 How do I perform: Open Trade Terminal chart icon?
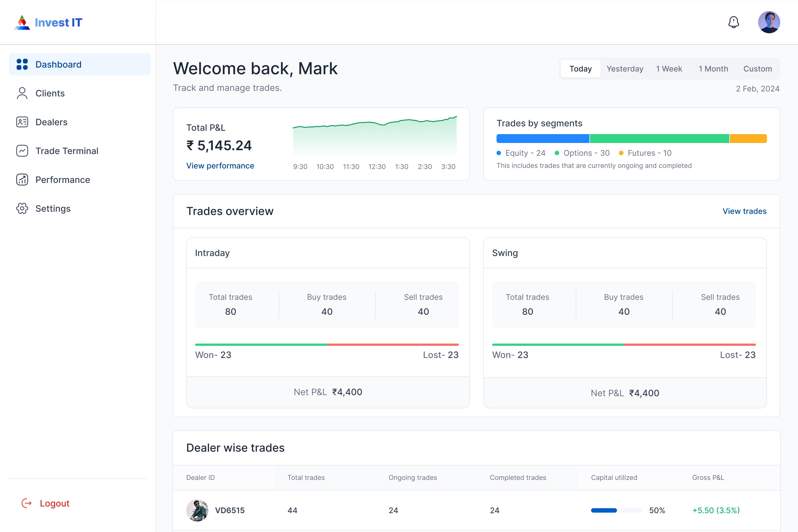point(22,151)
